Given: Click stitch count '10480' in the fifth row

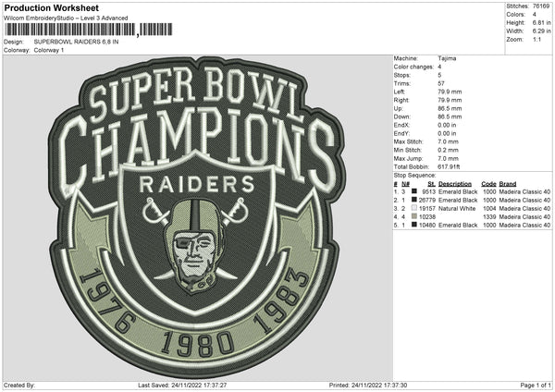Looking at the screenshot, I should pos(427,225).
